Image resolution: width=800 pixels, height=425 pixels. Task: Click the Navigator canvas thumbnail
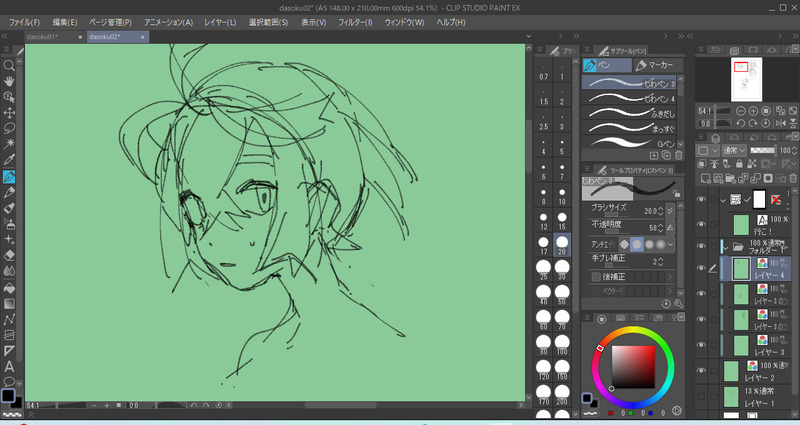746,79
